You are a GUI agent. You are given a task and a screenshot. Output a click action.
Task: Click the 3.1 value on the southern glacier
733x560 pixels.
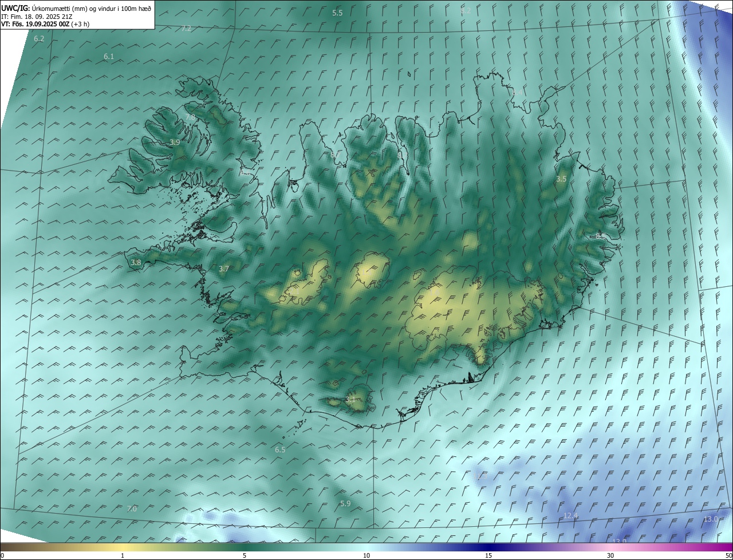(x=350, y=399)
